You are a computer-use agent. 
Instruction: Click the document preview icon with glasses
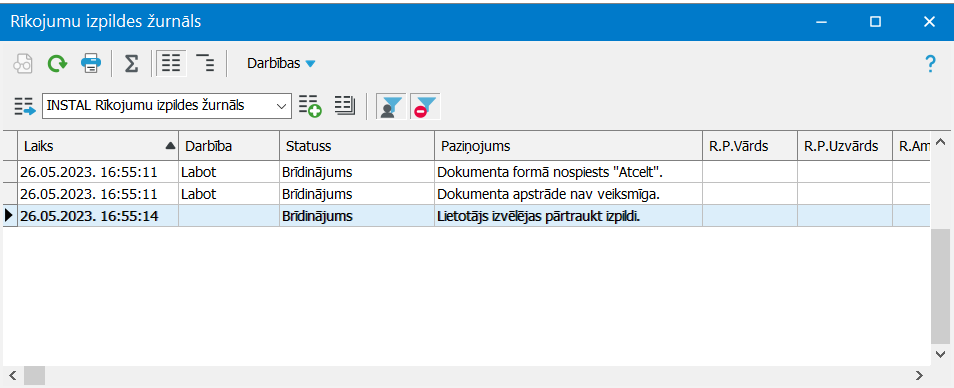click(x=23, y=63)
